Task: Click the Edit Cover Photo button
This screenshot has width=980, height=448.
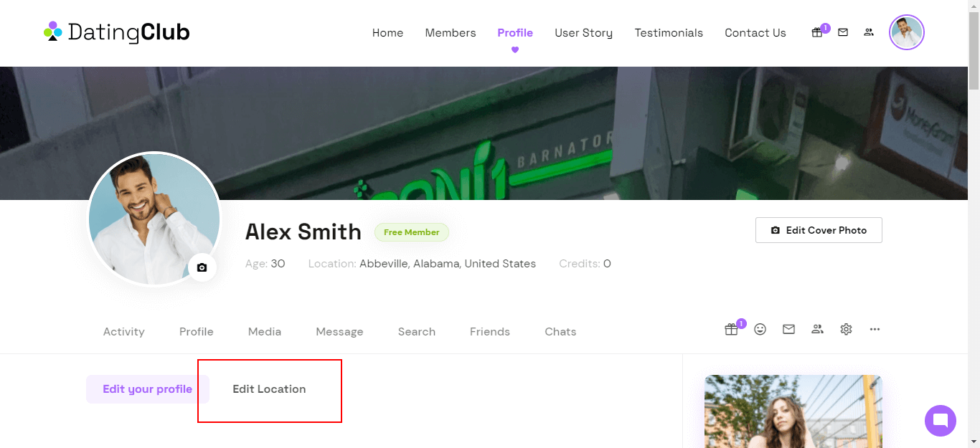Action: pyautogui.click(x=819, y=230)
